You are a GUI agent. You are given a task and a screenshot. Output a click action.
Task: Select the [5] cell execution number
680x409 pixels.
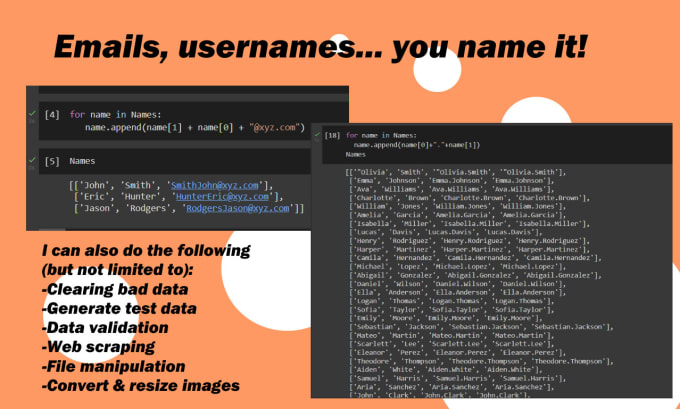52,161
